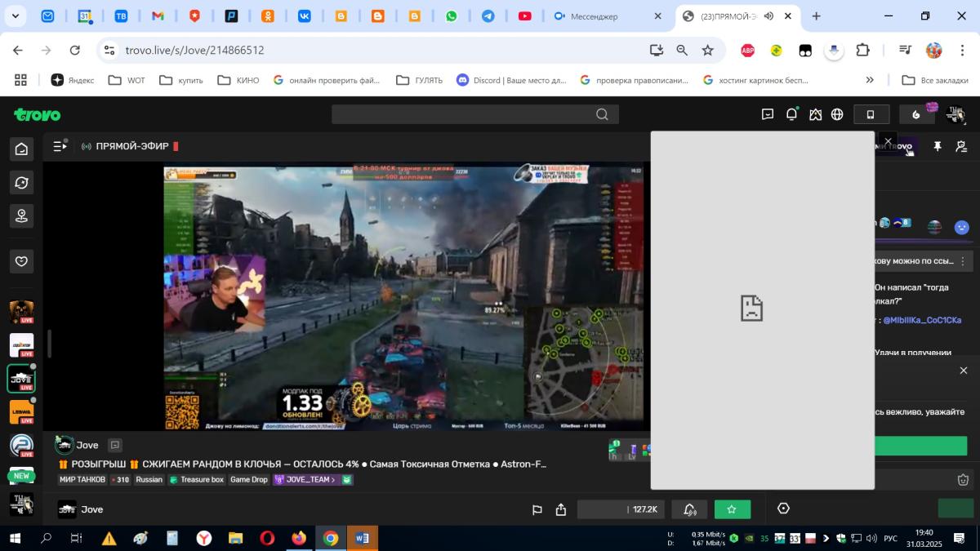Click the report flag icon below stream
This screenshot has width=980, height=551.
537,509
